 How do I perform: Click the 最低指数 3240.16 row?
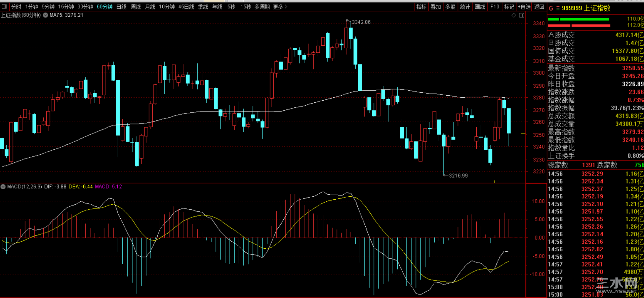[x=596, y=140]
